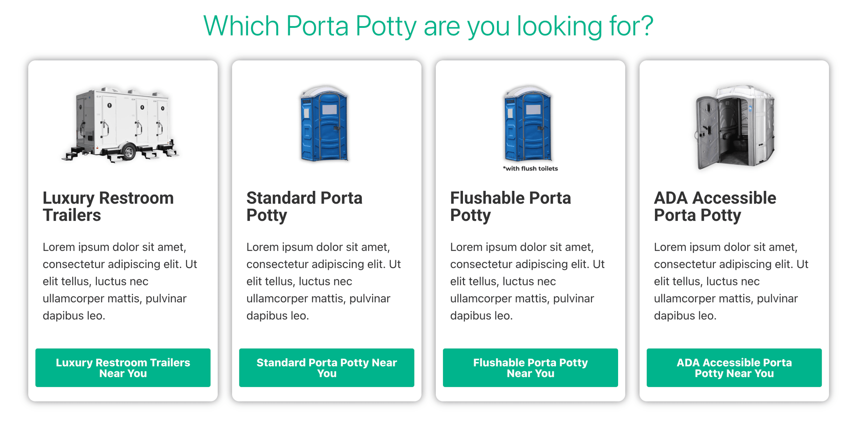Click the Flushable Porta Potty heading
868x426 pixels.
click(x=510, y=206)
